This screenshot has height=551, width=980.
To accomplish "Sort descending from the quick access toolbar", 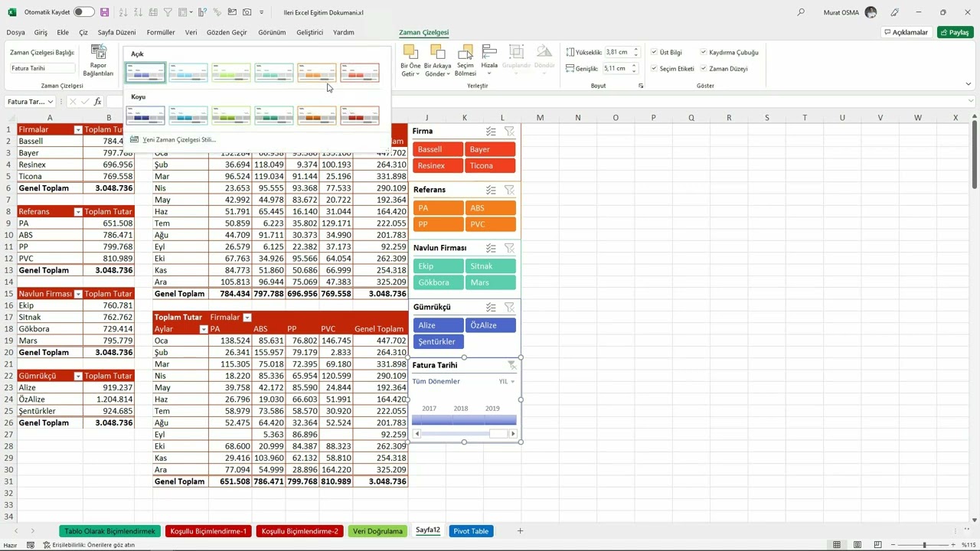I will point(139,12).
